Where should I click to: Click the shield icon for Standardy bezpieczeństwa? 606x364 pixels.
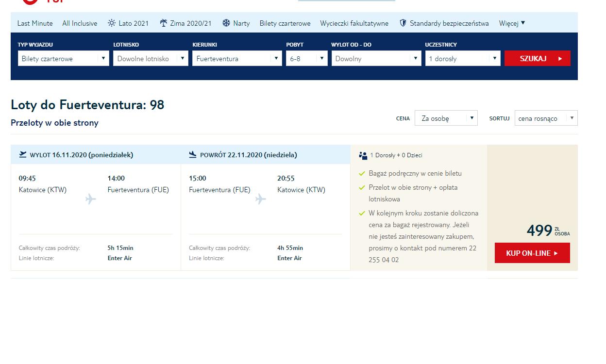[403, 23]
